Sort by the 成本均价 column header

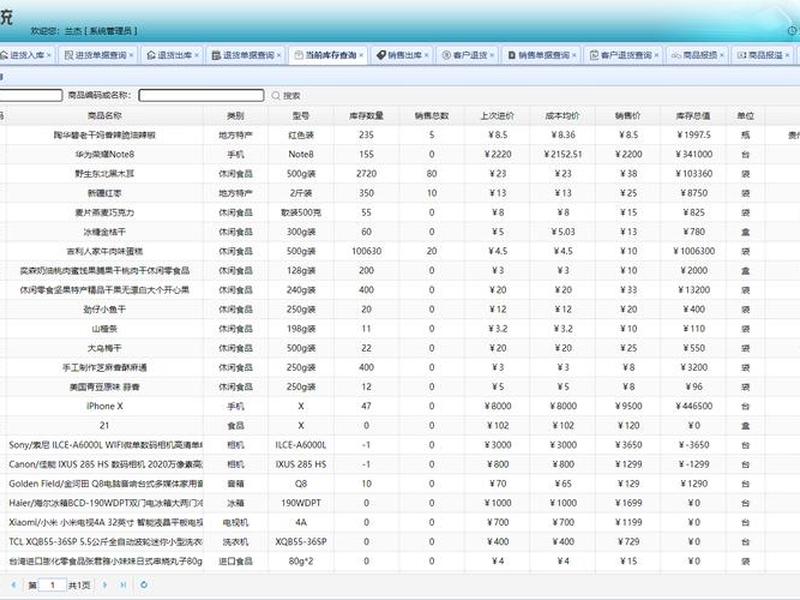click(x=563, y=116)
